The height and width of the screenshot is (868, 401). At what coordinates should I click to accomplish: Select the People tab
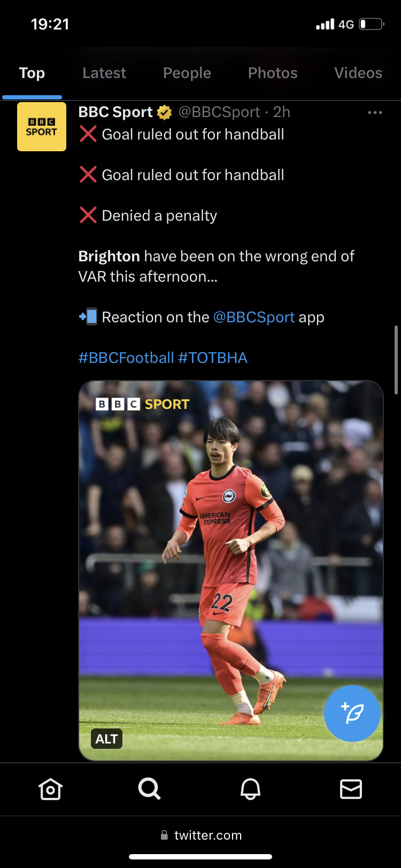187,73
